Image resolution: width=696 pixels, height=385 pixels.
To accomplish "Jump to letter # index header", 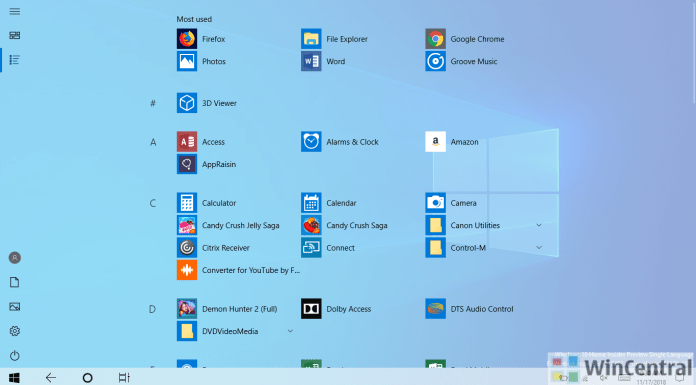I will (153, 103).
